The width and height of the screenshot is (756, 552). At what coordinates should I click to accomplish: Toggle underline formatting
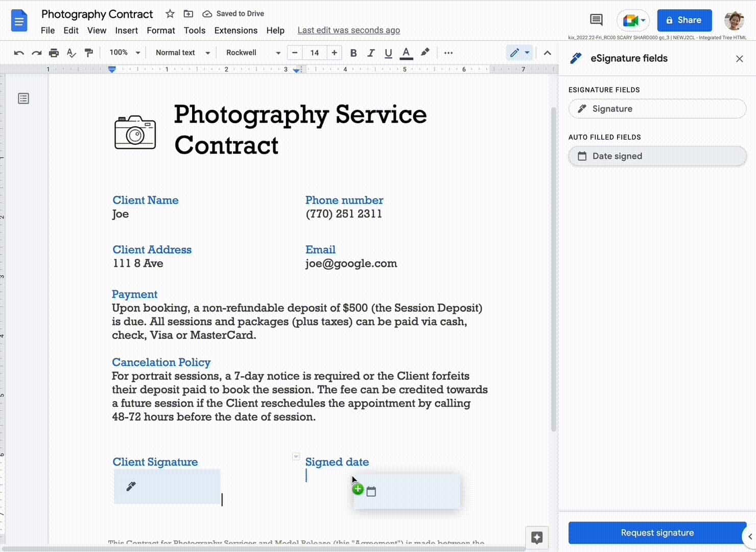point(388,53)
